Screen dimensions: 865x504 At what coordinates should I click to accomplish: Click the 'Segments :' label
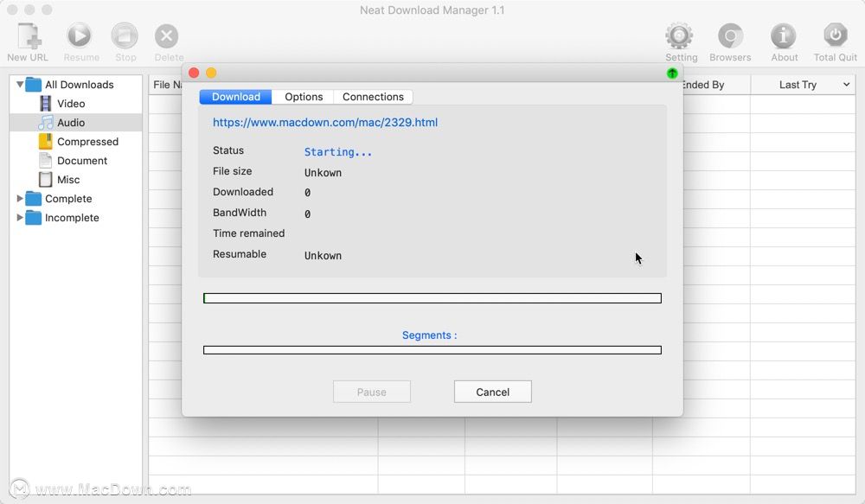430,335
